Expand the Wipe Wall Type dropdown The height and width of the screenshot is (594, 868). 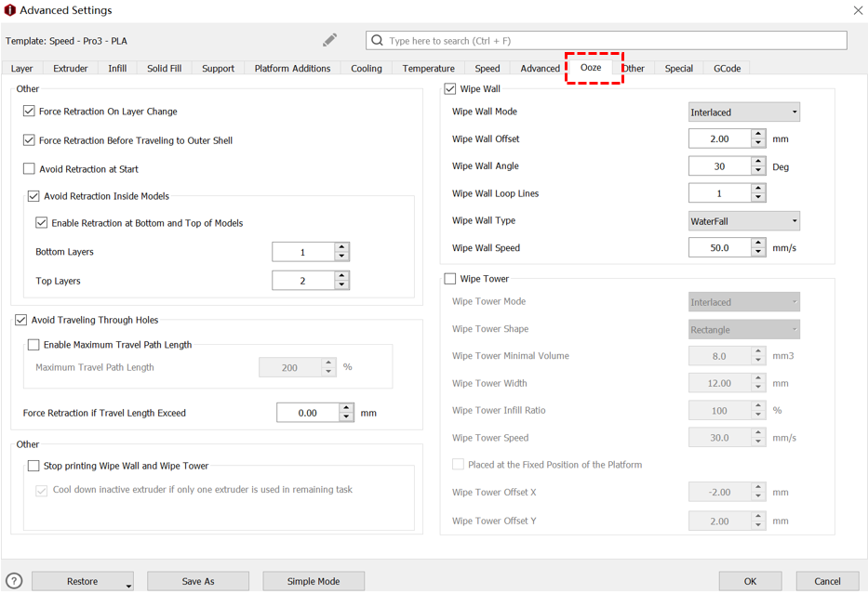point(743,221)
